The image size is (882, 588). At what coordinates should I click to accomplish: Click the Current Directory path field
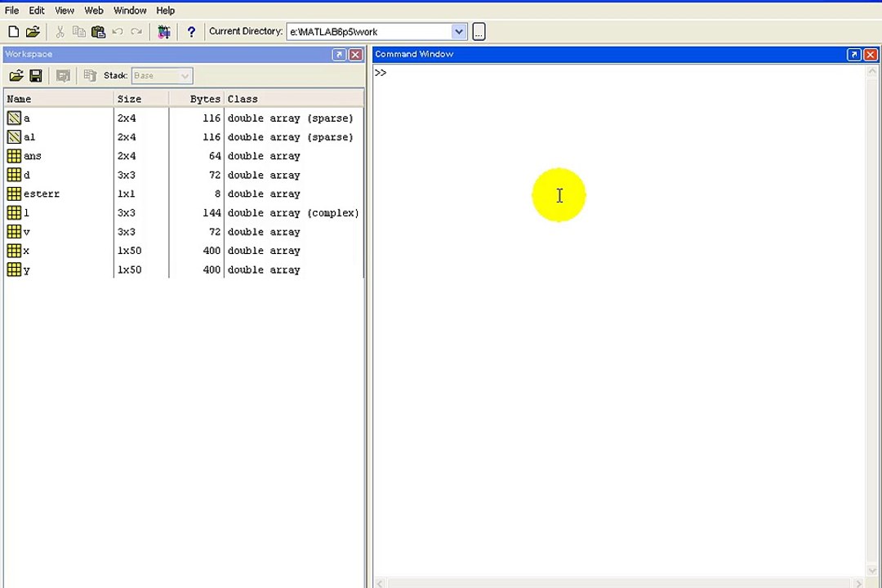click(x=369, y=32)
